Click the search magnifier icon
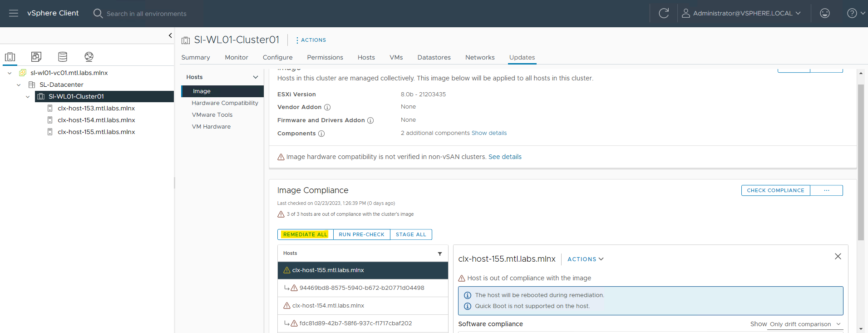This screenshot has width=868, height=333. (98, 13)
